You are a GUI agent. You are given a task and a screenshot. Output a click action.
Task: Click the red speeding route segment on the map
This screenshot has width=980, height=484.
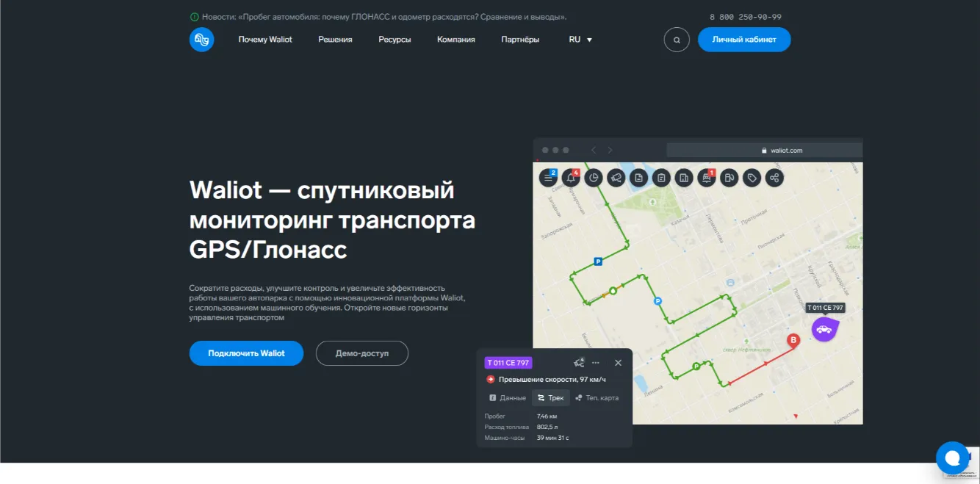pyautogui.click(x=760, y=366)
